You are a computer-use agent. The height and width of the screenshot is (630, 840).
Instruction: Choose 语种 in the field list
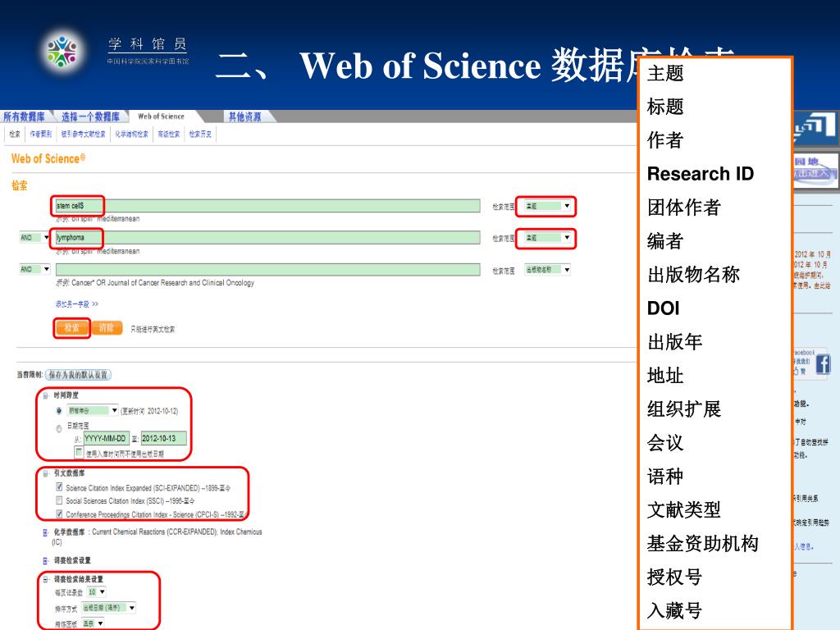coord(665,477)
